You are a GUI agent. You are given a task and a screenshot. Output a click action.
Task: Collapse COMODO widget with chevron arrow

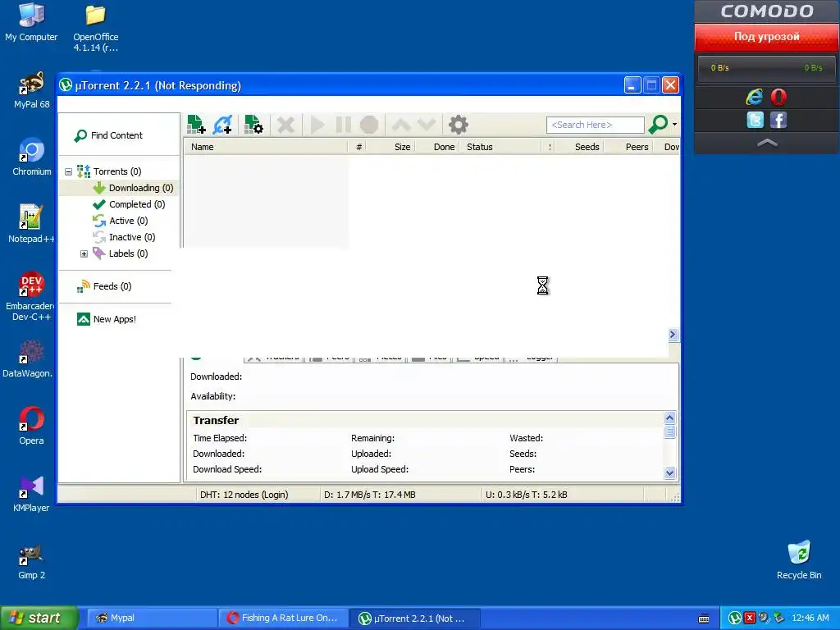point(767,143)
